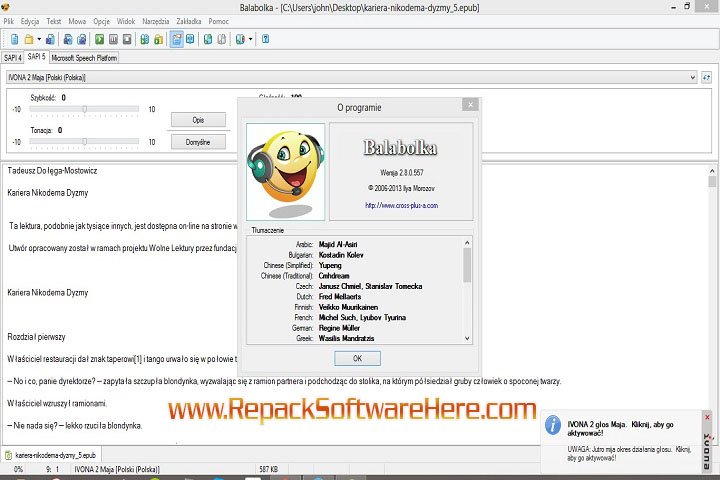This screenshot has height=480, width=720.
Task: Open the Narzędzia menu
Action: (156, 21)
